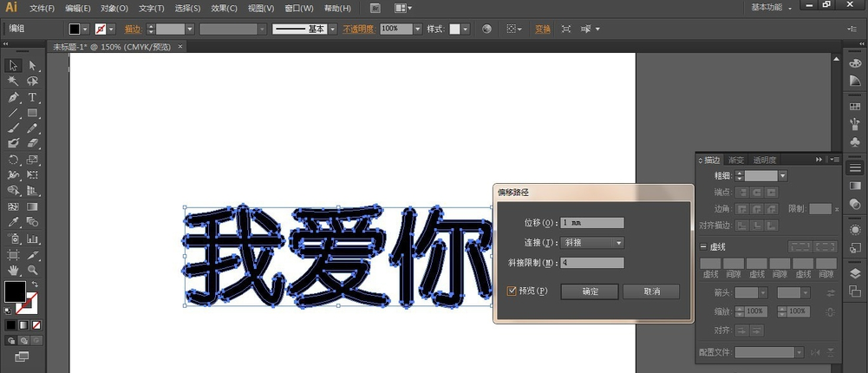The image size is (868, 373).
Task: Choose the Hand tool
Action: 13,270
